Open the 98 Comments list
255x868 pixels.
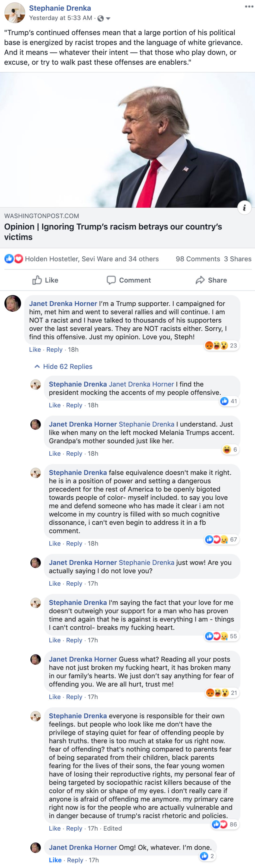tap(198, 259)
